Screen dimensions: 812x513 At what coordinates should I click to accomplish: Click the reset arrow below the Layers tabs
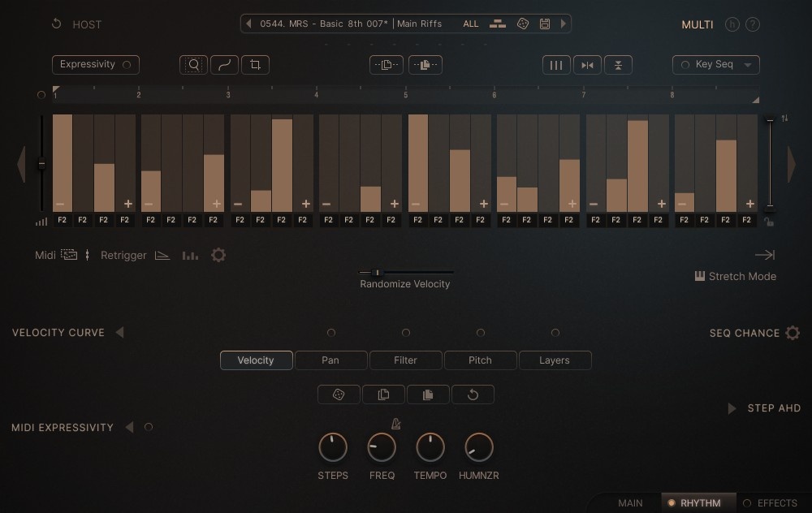473,394
